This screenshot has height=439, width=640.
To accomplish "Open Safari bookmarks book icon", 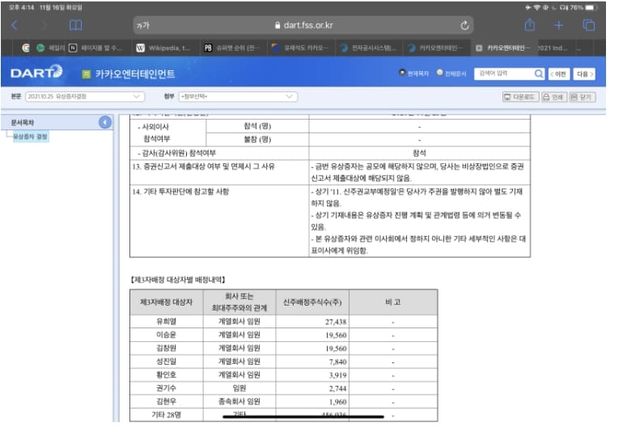I will [x=76, y=24].
